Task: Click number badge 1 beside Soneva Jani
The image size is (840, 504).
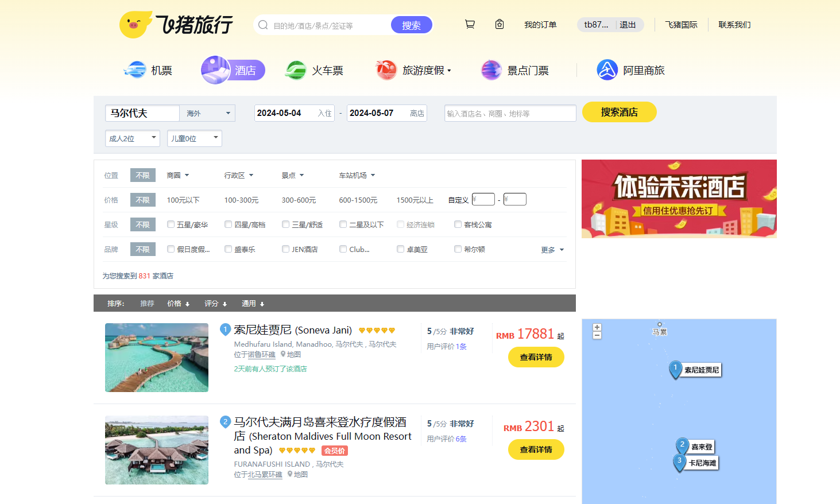Action: pos(226,329)
